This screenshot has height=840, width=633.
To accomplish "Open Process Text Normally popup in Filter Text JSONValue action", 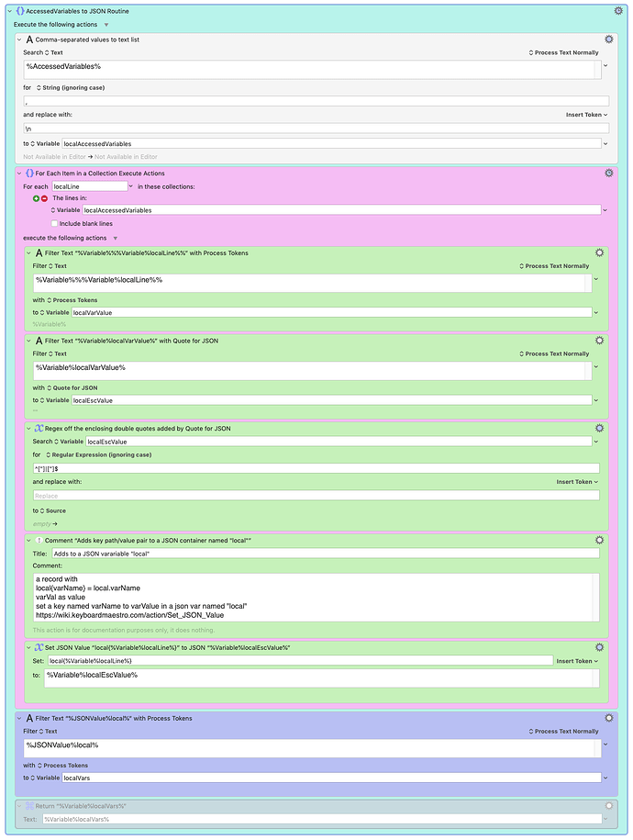I will coord(563,732).
